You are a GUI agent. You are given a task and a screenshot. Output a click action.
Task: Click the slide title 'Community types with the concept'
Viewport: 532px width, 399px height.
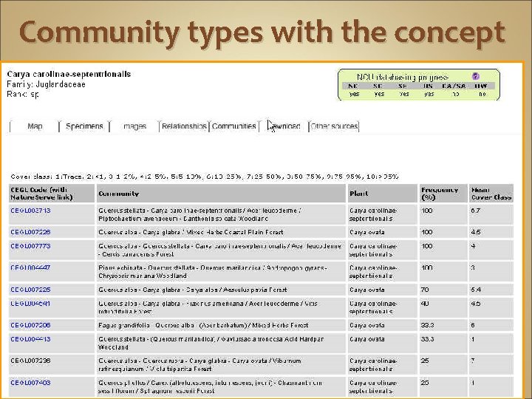pos(262,33)
